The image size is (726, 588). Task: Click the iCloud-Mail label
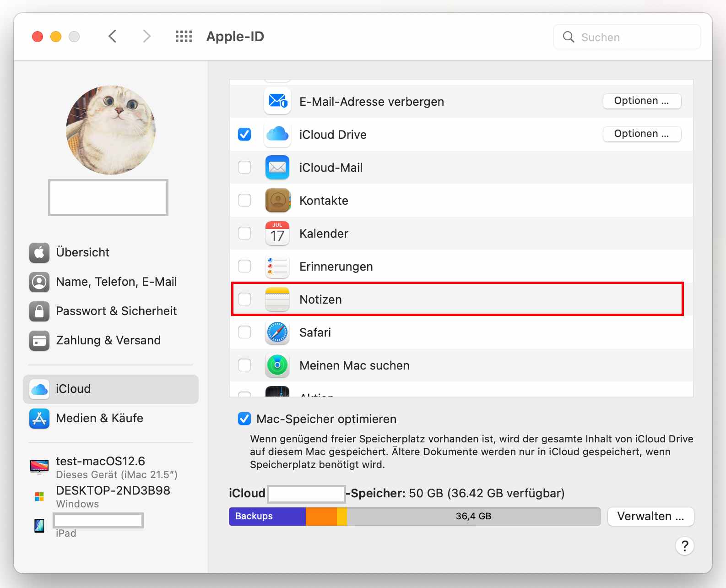[331, 168]
